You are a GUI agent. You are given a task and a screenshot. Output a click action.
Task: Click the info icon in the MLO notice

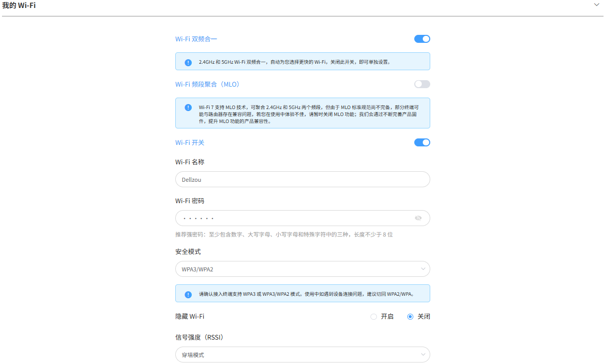click(x=188, y=108)
